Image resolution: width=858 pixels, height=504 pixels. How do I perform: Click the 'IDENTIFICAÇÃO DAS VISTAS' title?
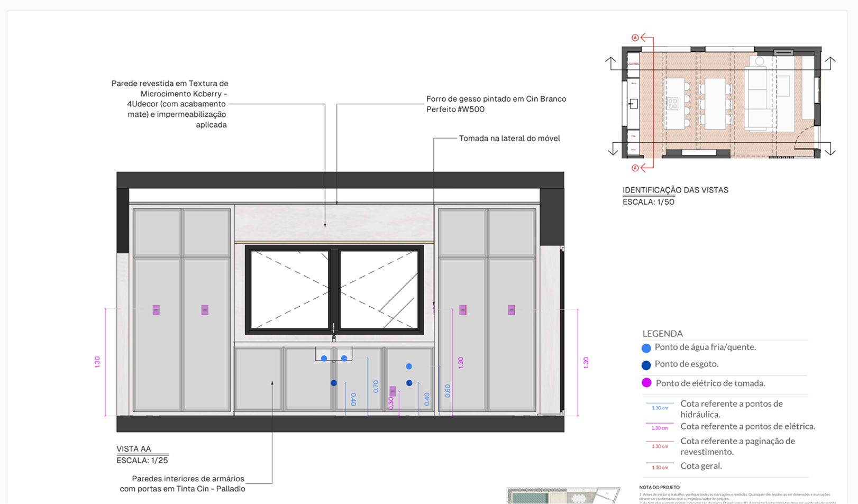point(676,190)
